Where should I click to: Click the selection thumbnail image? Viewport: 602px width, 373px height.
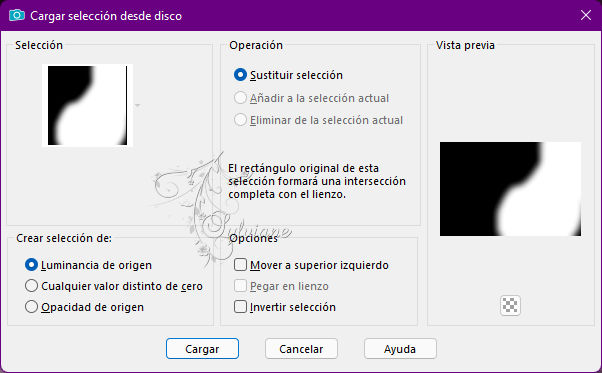click(88, 105)
